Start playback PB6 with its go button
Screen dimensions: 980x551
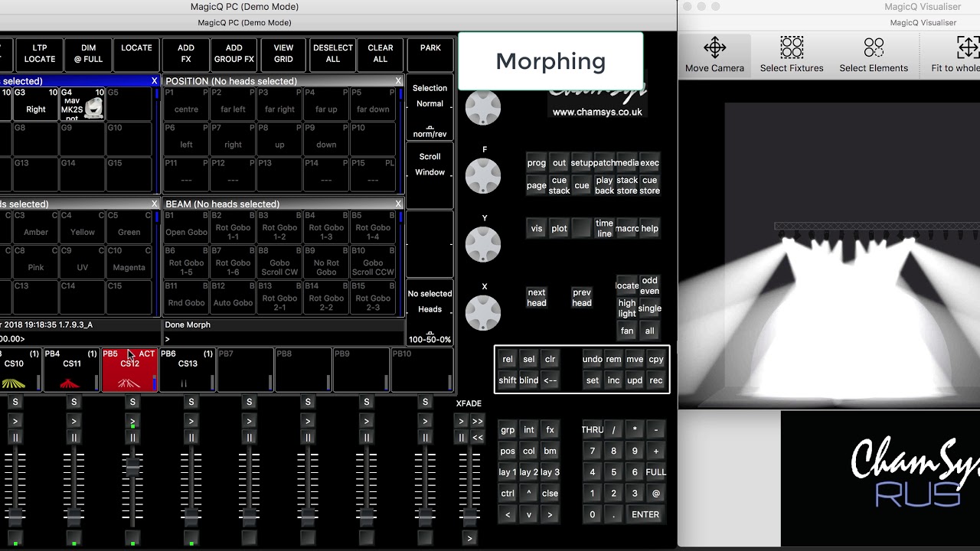point(191,421)
